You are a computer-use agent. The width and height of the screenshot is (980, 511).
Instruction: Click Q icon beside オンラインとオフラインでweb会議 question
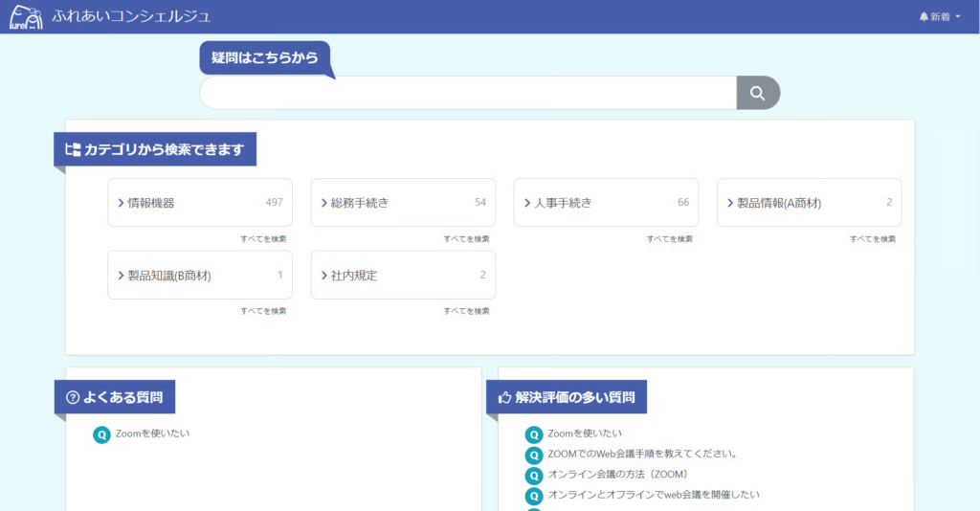534,496
